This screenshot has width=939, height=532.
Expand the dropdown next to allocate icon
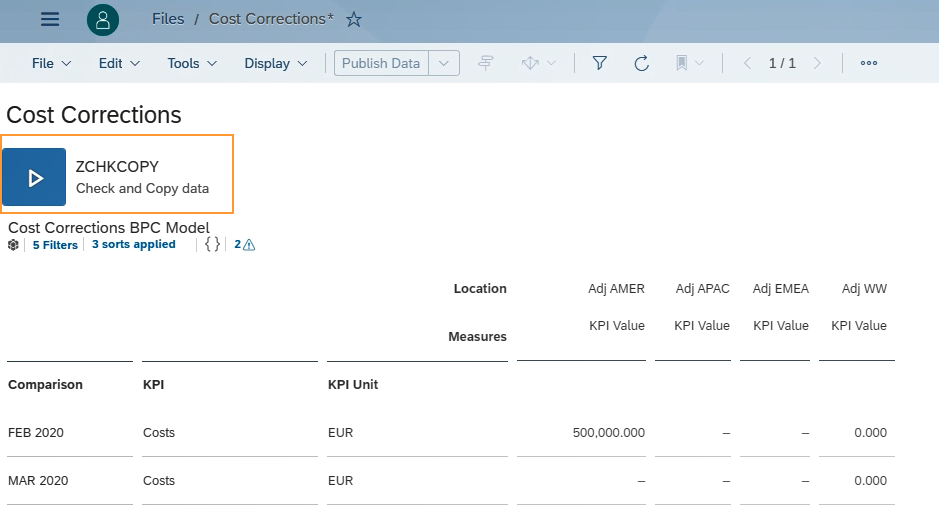[x=552, y=63]
